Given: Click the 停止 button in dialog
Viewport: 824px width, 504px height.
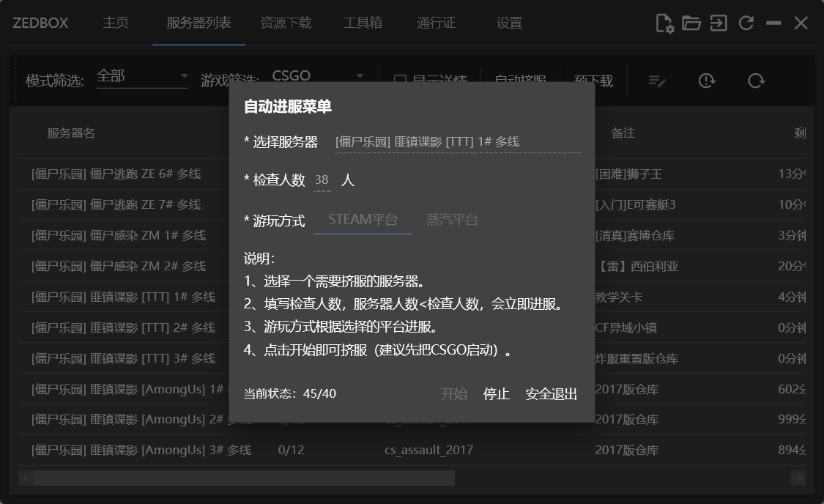Looking at the screenshot, I should coord(496,393).
